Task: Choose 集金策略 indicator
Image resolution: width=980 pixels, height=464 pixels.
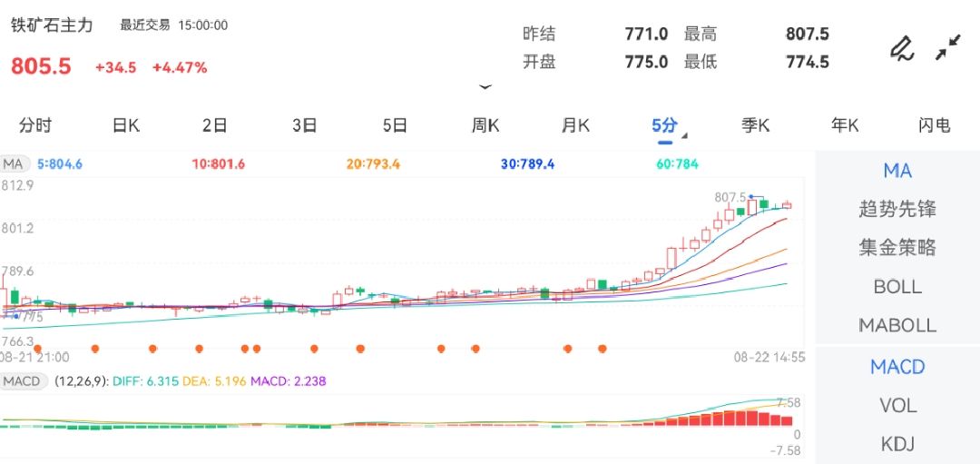Action: coord(897,248)
